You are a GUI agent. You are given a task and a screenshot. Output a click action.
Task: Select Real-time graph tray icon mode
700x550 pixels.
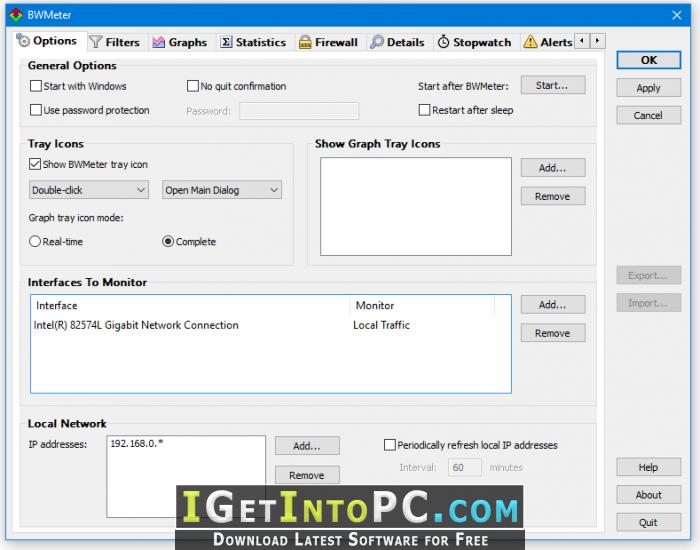coord(35,242)
